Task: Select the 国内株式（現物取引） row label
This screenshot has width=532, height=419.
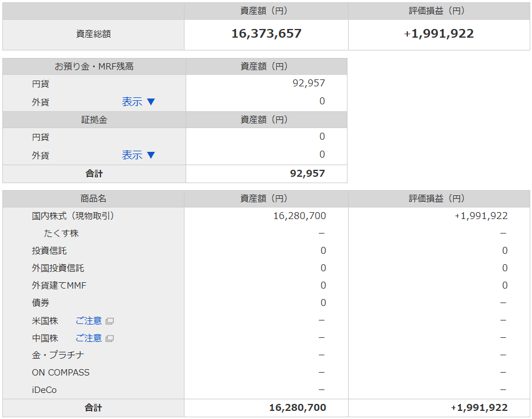Action: click(x=73, y=216)
